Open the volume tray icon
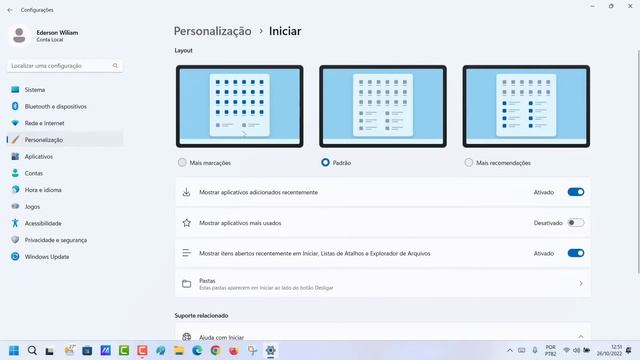Viewport: 640px width, 360px height. (576, 351)
